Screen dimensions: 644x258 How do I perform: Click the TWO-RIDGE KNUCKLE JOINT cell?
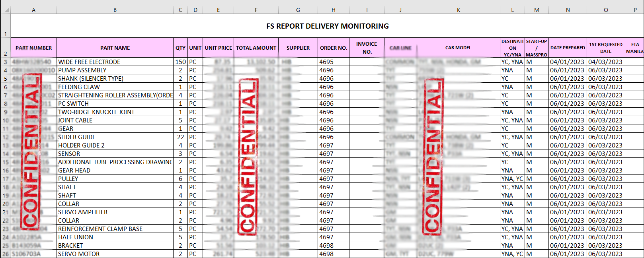click(x=115, y=112)
